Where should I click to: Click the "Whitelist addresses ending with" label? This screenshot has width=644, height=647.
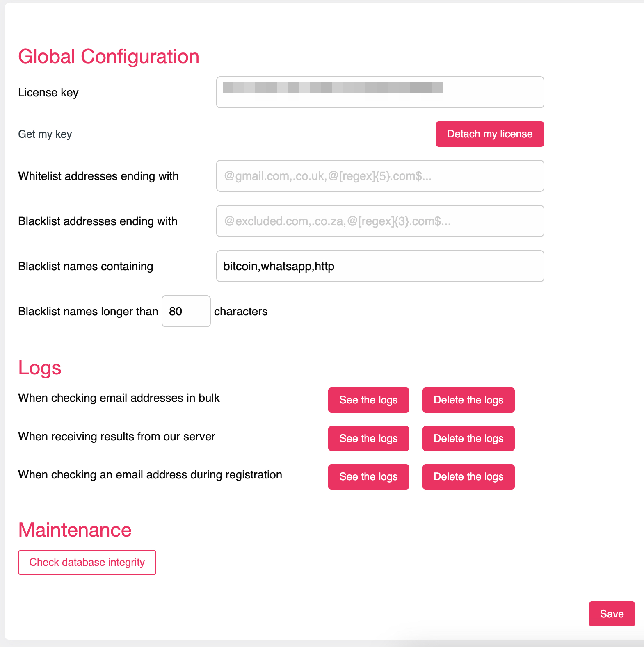98,176
